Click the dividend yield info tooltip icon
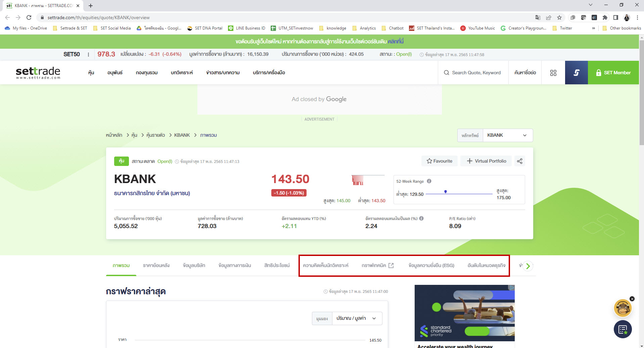Viewport: 644px width, 348px height. pos(422,218)
